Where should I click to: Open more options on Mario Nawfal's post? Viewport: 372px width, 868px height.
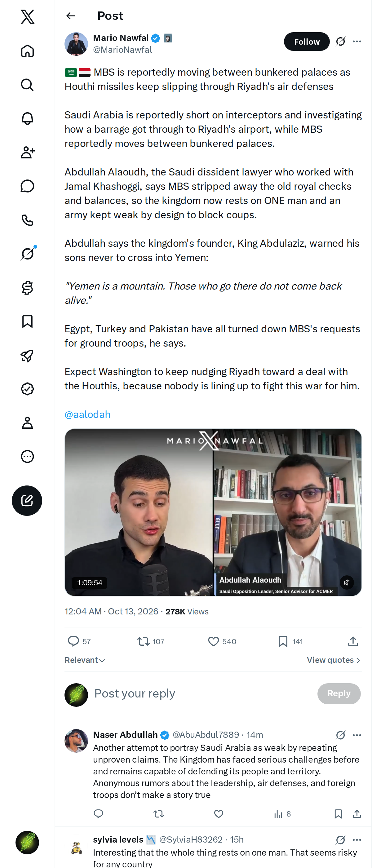point(357,42)
